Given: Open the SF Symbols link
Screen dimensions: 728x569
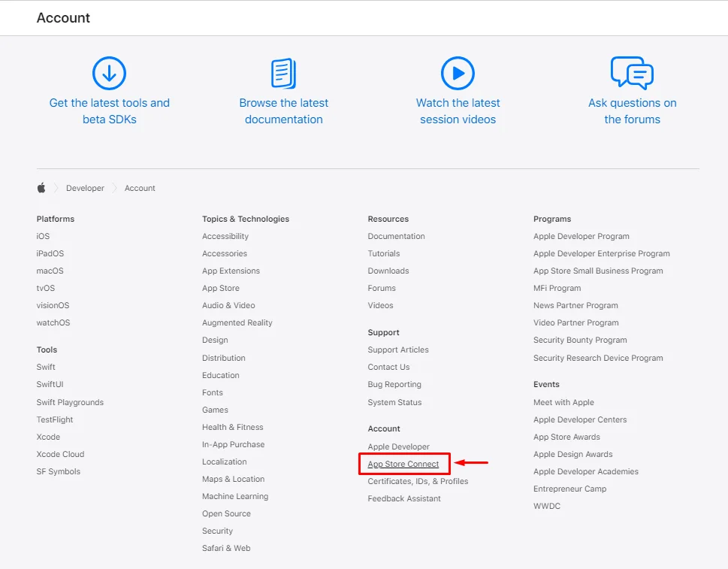Looking at the screenshot, I should [58, 471].
